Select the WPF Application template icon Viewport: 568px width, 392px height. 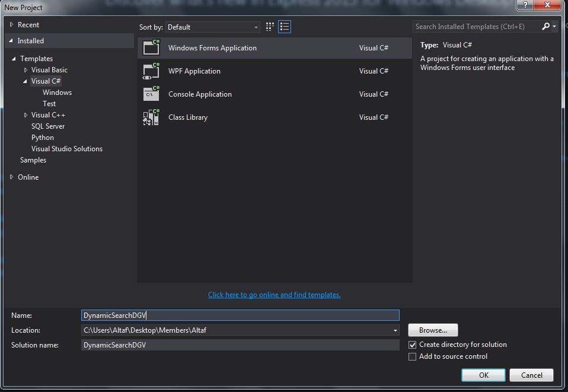click(151, 71)
